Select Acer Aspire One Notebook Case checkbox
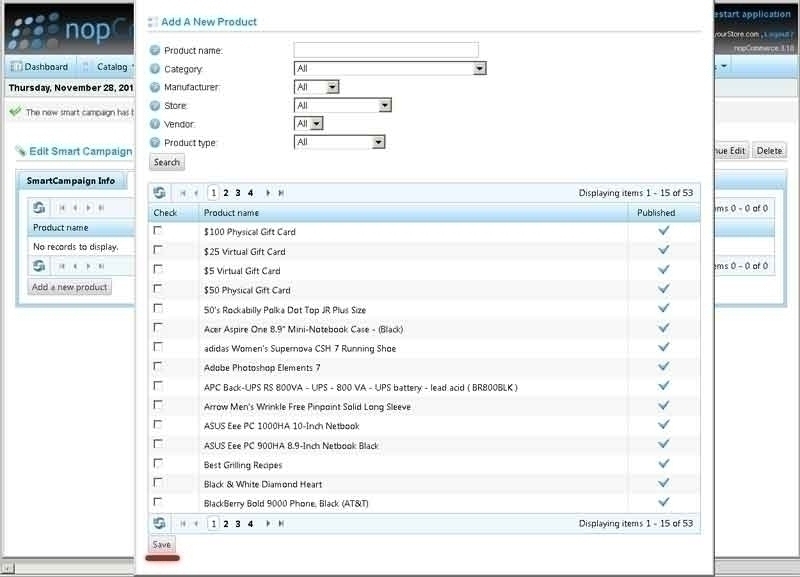 (158, 328)
